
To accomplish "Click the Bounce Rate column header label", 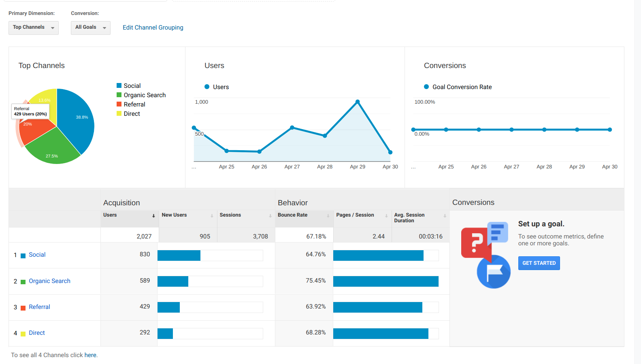I will tap(293, 215).
